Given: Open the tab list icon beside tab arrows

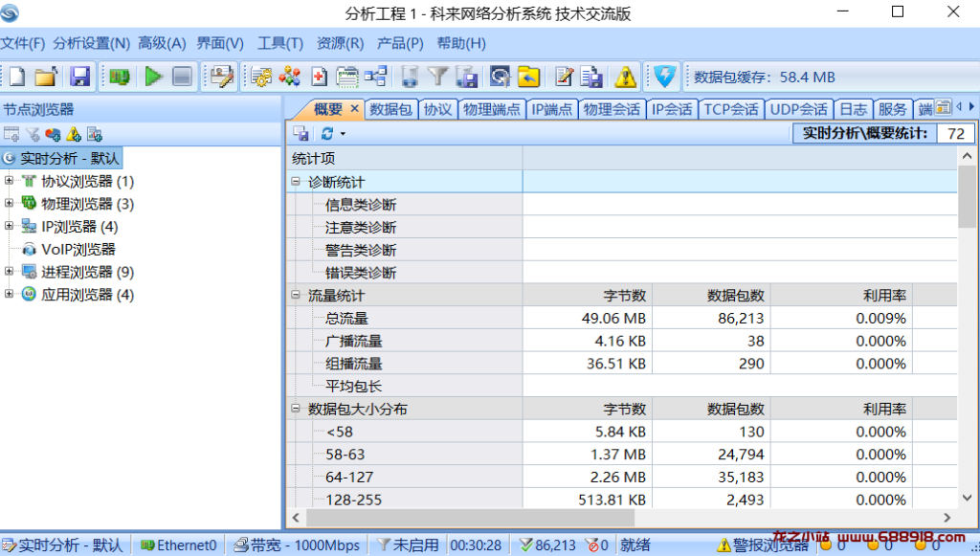Looking at the screenshot, I should click(x=943, y=107).
